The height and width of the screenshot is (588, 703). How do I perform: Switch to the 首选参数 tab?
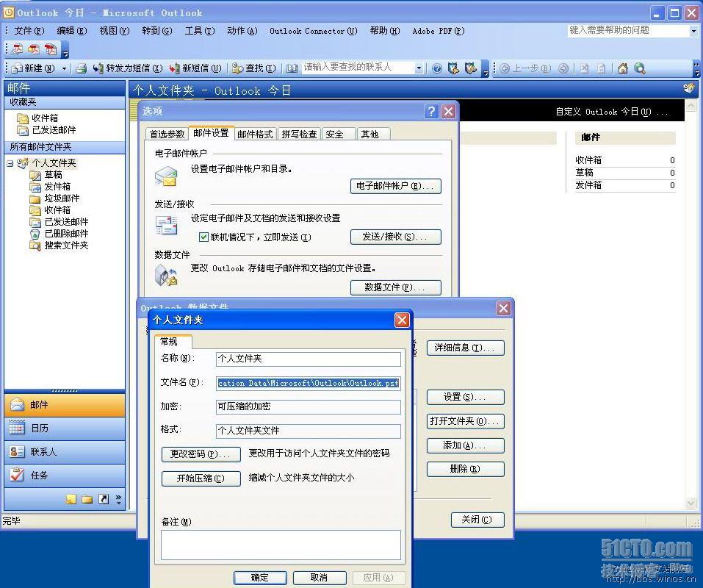click(167, 134)
